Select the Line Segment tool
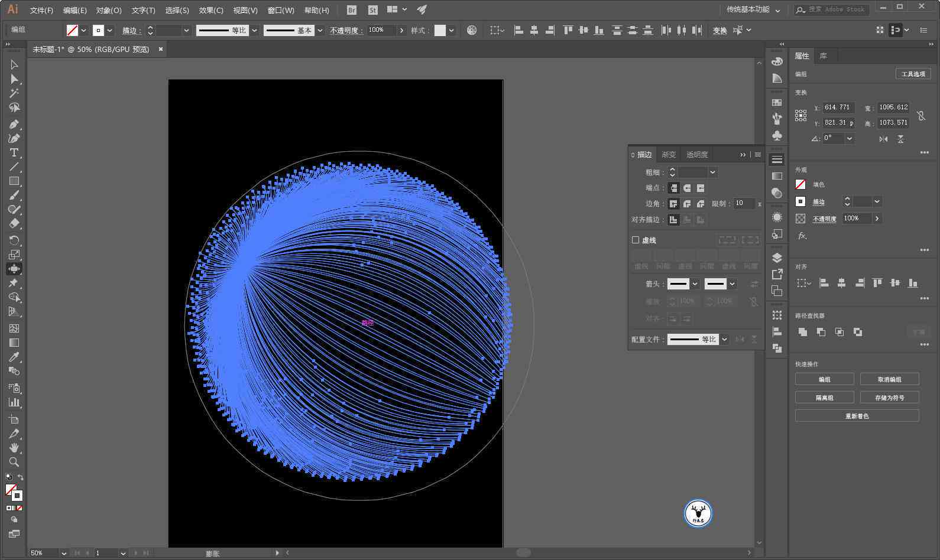Screen dimensions: 940x560 pyautogui.click(x=14, y=167)
